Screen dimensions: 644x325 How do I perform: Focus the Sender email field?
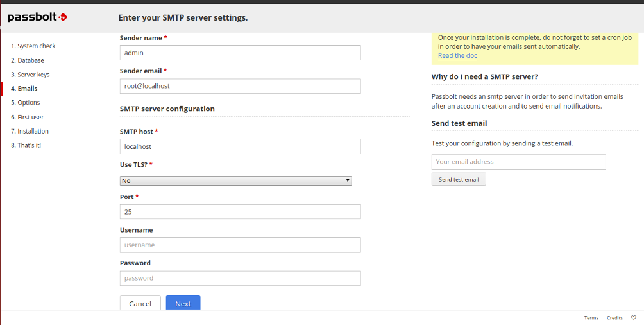(241, 86)
